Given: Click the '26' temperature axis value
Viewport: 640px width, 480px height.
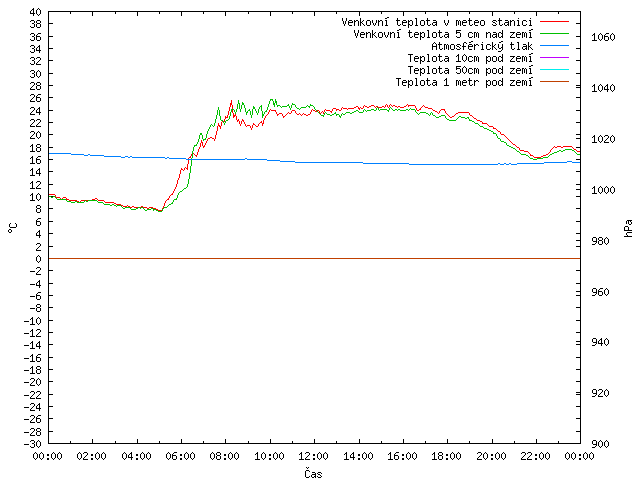Looking at the screenshot, I should click(x=36, y=98).
